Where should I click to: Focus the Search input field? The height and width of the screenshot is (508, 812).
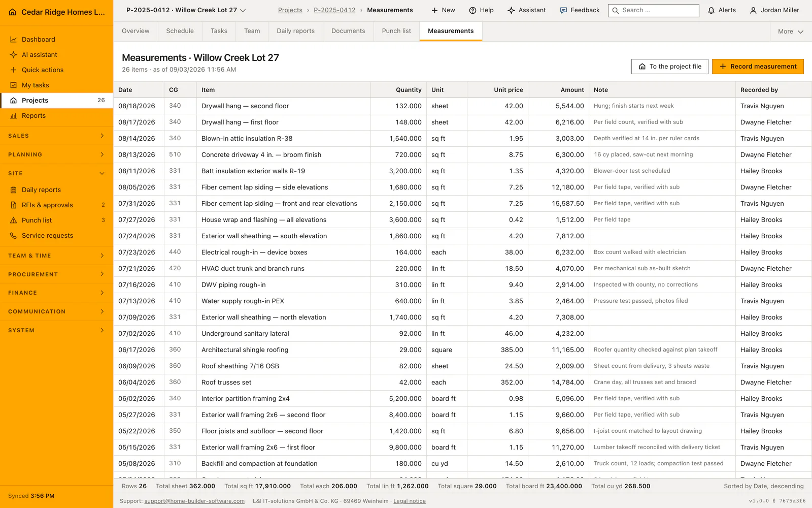click(x=654, y=10)
